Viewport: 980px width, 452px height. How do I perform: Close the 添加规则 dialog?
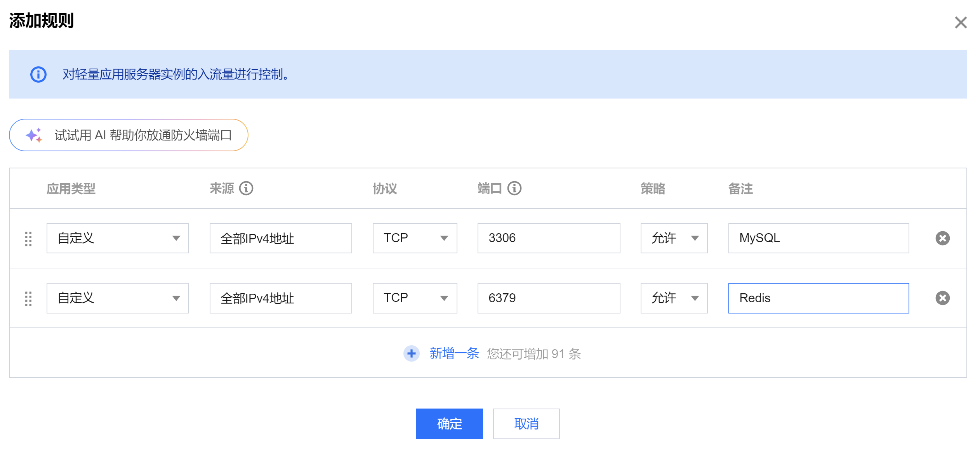(x=961, y=23)
